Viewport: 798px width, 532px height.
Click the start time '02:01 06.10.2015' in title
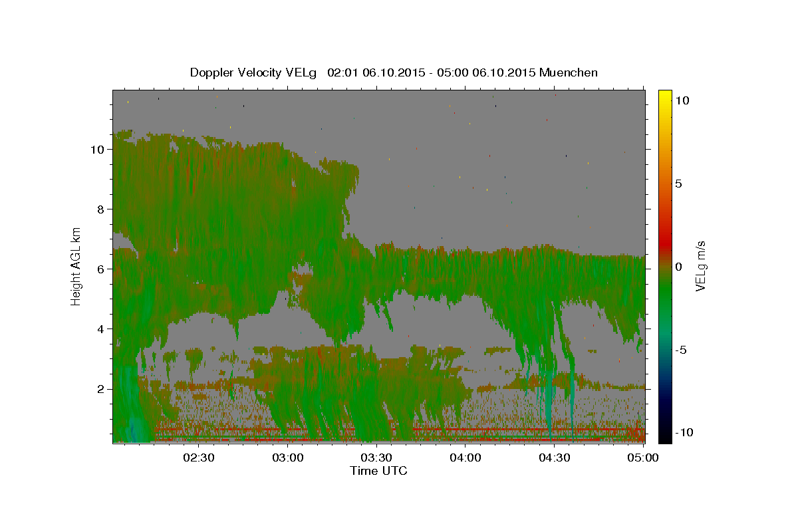377,72
